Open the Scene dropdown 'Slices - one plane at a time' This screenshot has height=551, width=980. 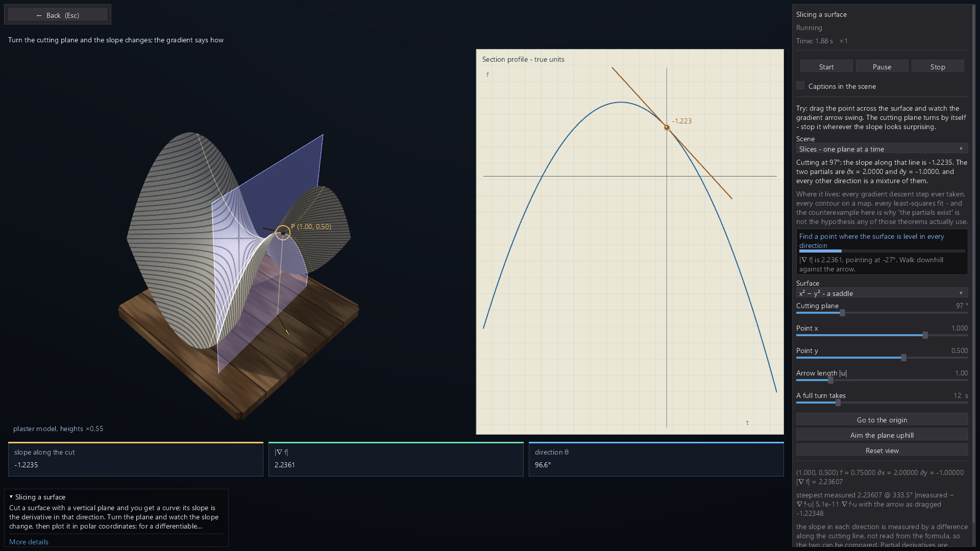click(x=881, y=149)
